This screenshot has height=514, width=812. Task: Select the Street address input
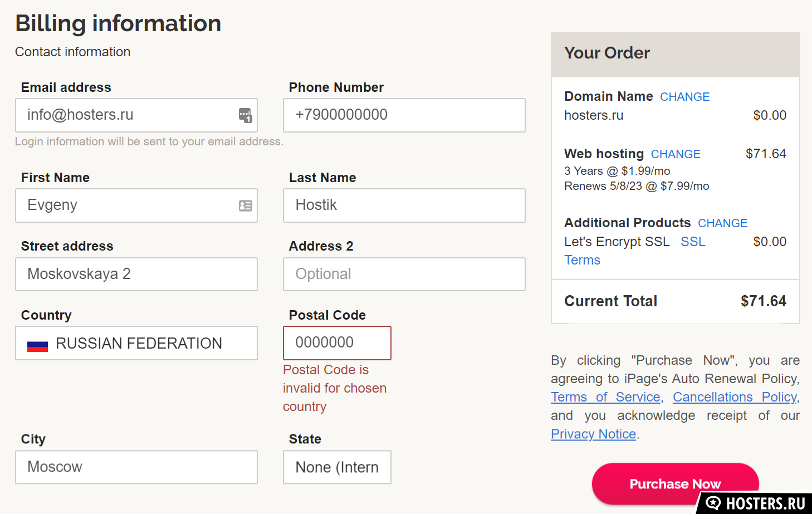point(136,274)
